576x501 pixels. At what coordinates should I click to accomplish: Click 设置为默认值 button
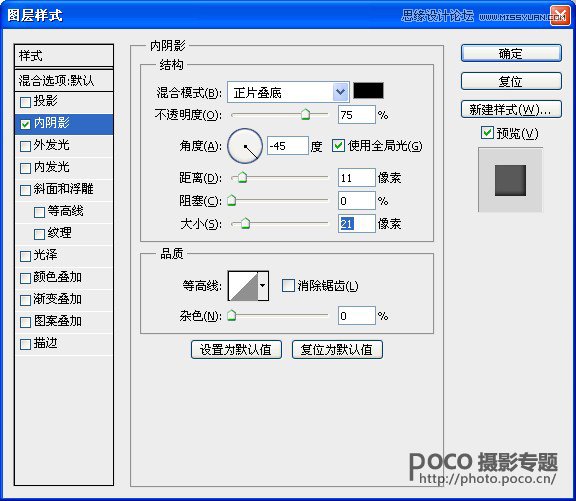pos(236,349)
